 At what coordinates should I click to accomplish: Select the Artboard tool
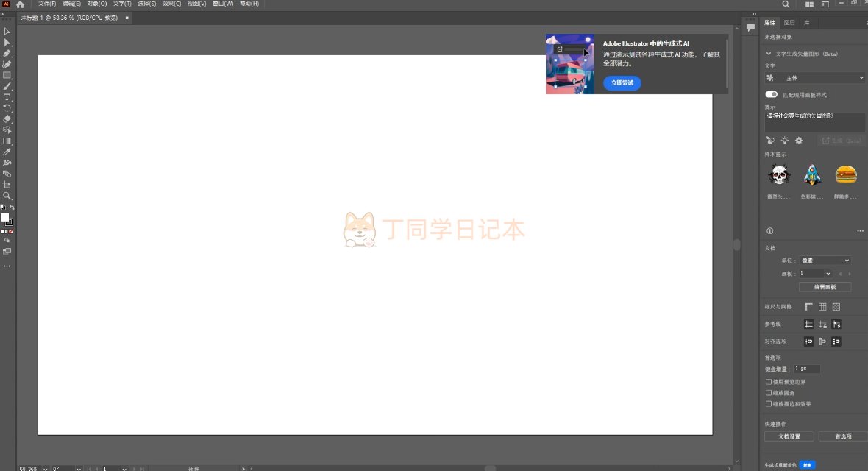point(7,185)
